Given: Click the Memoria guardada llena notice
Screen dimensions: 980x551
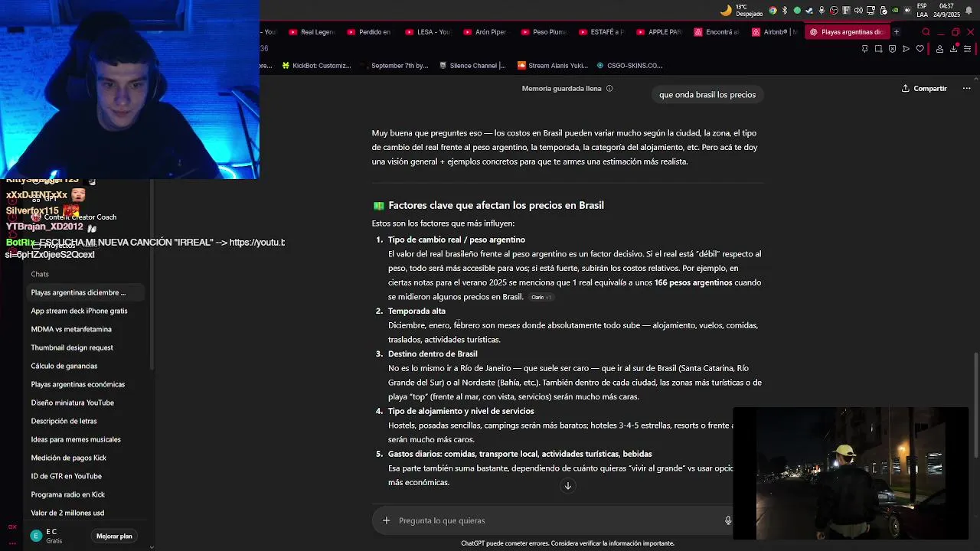Looking at the screenshot, I should click(561, 89).
